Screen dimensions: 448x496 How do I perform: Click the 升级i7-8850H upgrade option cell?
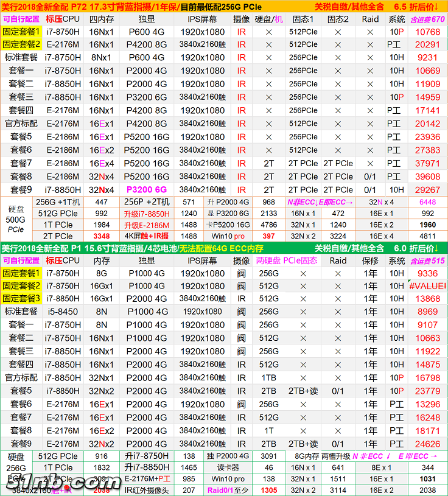(x=147, y=214)
